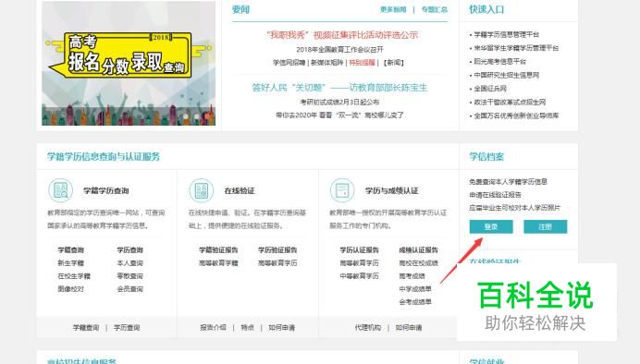The width and height of the screenshot is (640, 364).
Task: Click the 会员查询 link
Action: coord(130,289)
